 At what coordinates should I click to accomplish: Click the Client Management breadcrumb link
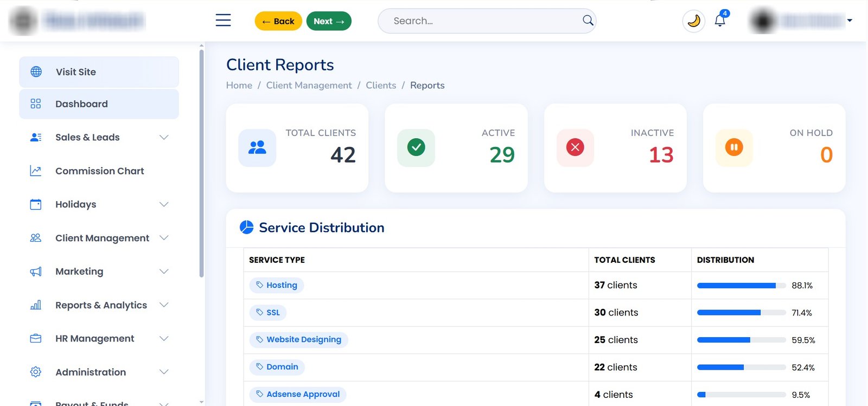309,85
